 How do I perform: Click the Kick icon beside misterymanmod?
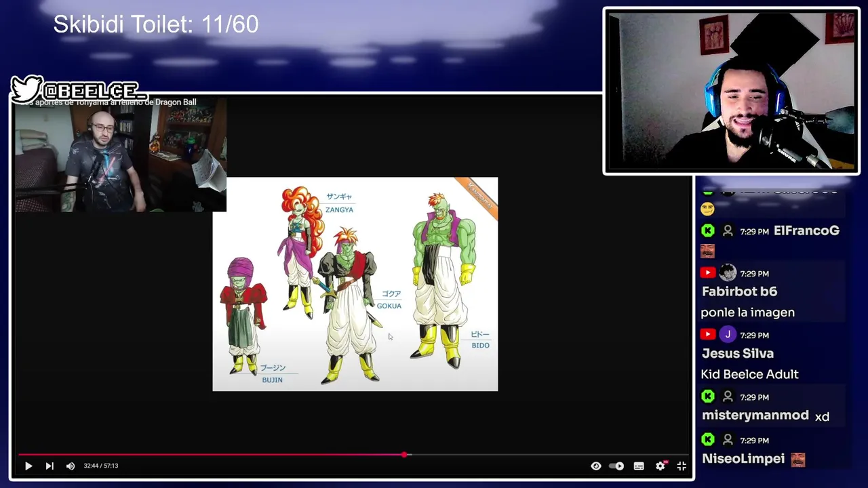(x=708, y=396)
